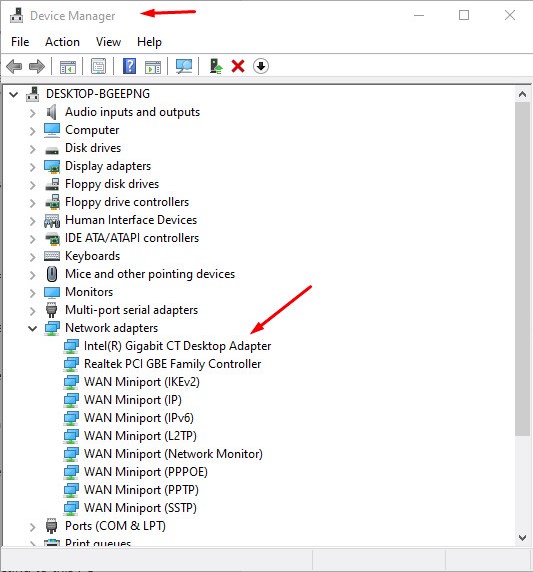Open the Action menu
Viewport: 533px width, 572px height.
click(62, 42)
